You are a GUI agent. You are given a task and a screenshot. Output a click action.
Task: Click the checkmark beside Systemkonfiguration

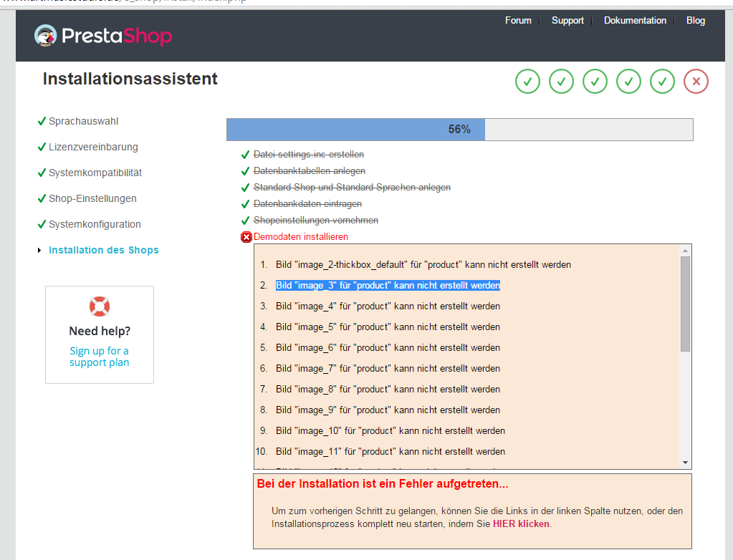[42, 224]
